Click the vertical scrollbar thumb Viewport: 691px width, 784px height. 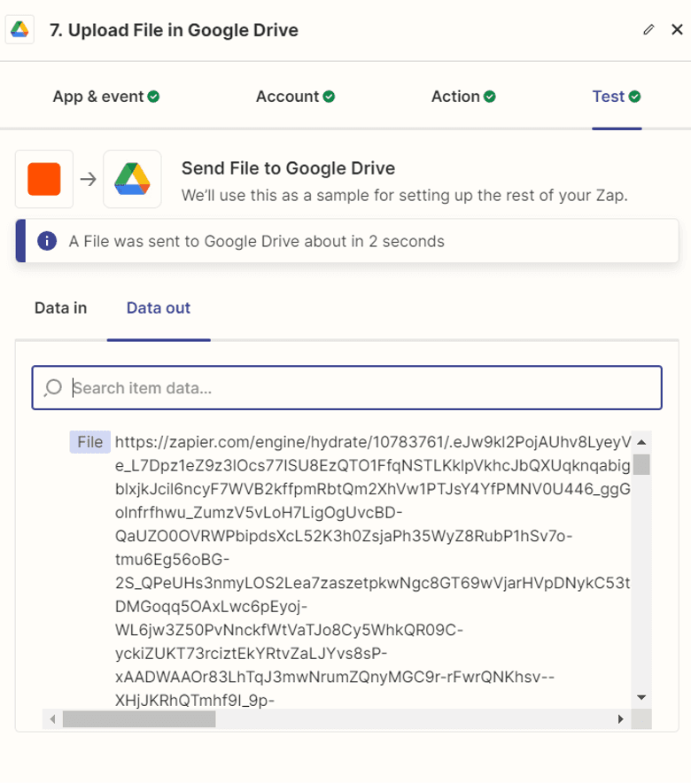click(x=641, y=464)
